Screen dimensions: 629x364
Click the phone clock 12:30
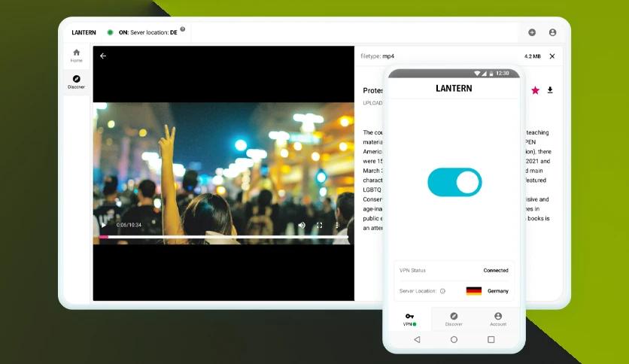pos(503,74)
